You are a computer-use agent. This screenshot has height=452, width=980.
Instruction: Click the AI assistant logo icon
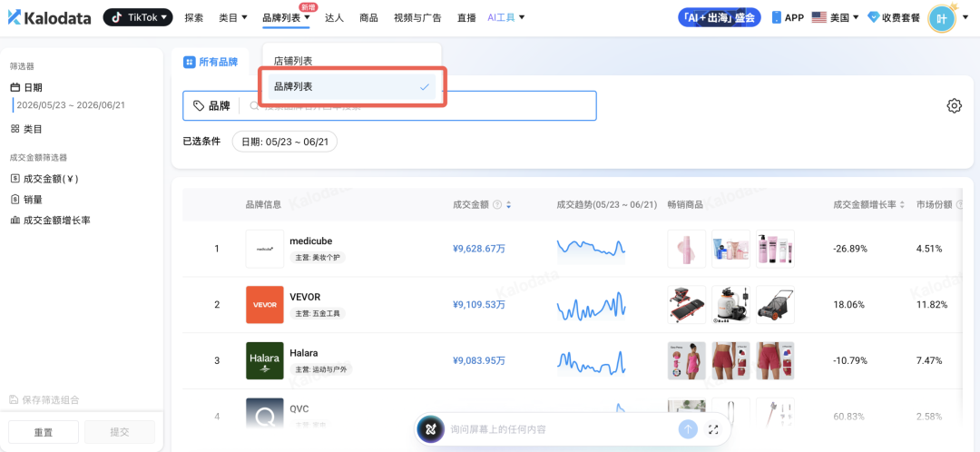point(430,429)
